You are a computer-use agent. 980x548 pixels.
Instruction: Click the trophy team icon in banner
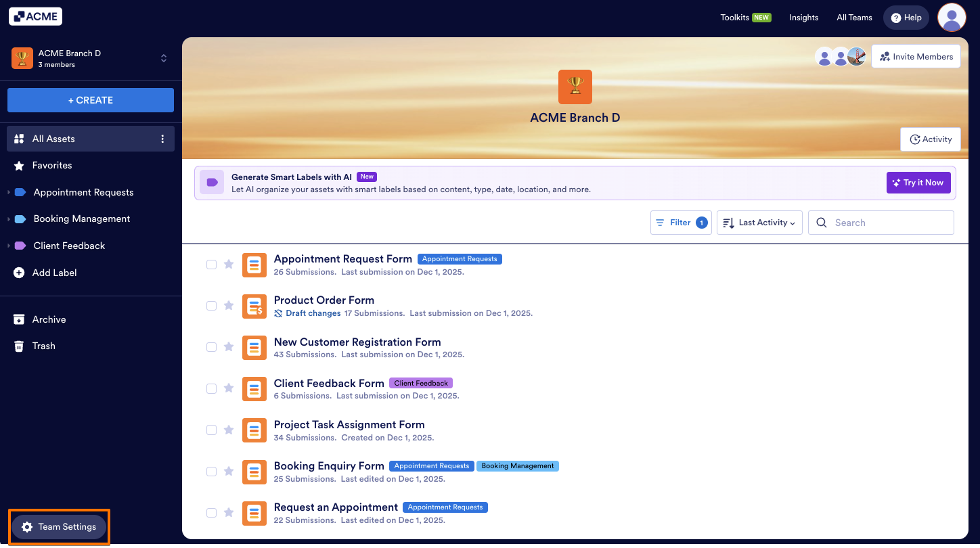click(575, 87)
